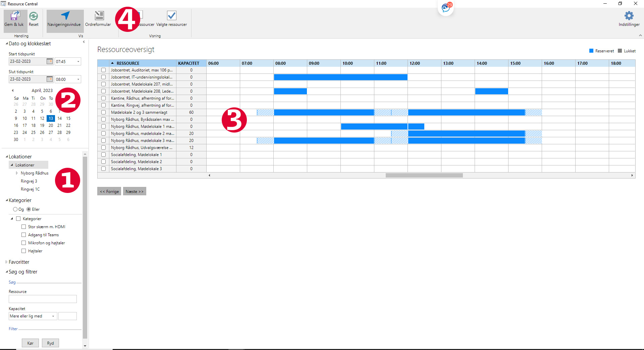The image size is (644, 350).
Task: Click the Reset icon in toolbar
Action: click(x=34, y=16)
